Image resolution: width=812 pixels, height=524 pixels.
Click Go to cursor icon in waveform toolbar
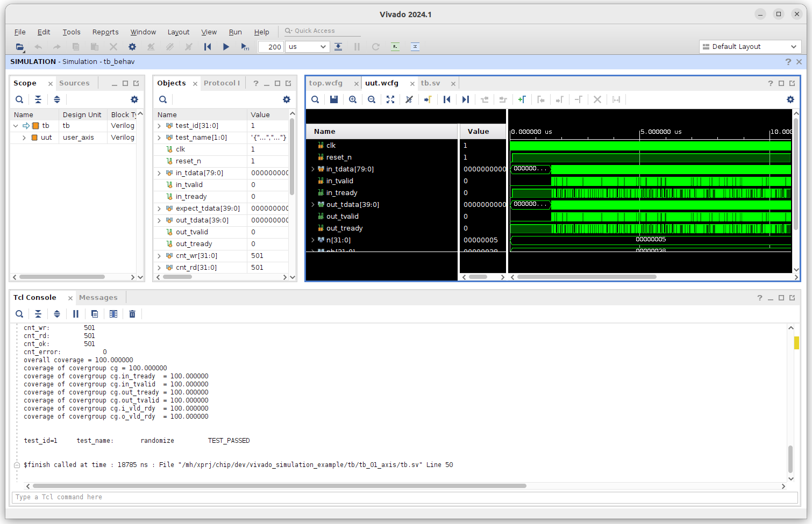tap(428, 99)
